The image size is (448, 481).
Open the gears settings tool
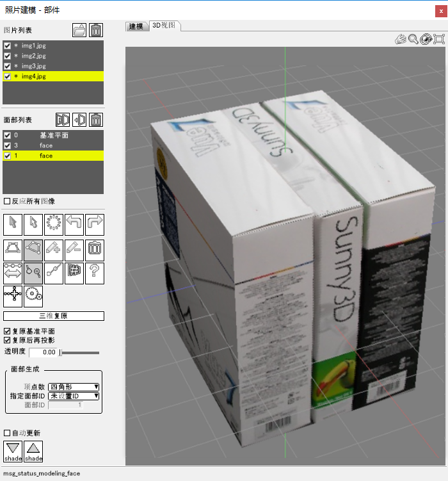click(x=33, y=296)
